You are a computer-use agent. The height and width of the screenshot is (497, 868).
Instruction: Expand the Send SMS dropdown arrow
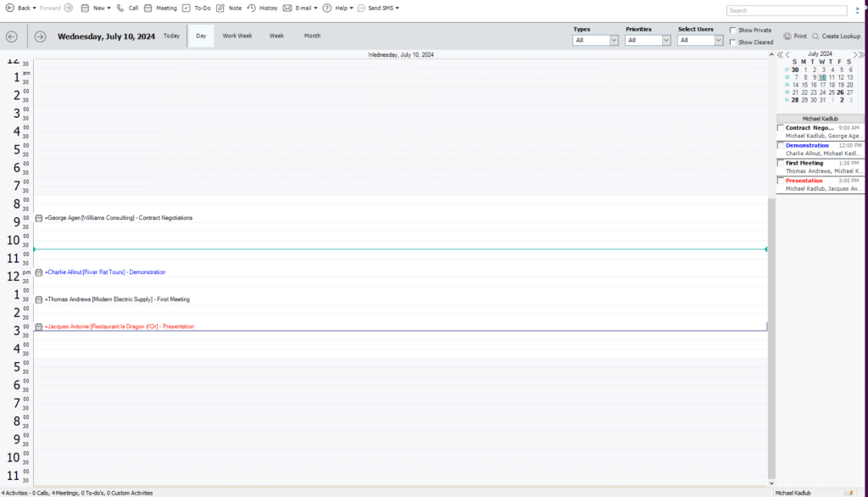click(x=397, y=8)
